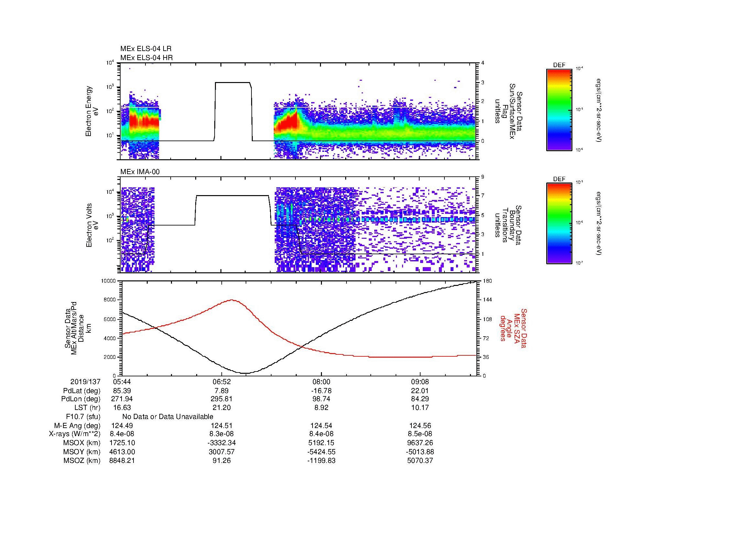Click the '180' SZA axis tick
The height and width of the screenshot is (534, 756).
point(487,281)
